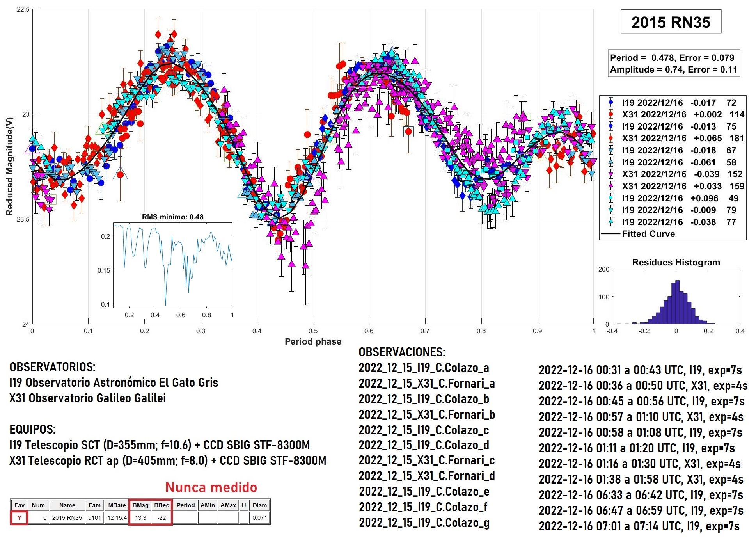The height and width of the screenshot is (544, 756).
Task: Click the Fitted Curve legend label
Action: 648,234
